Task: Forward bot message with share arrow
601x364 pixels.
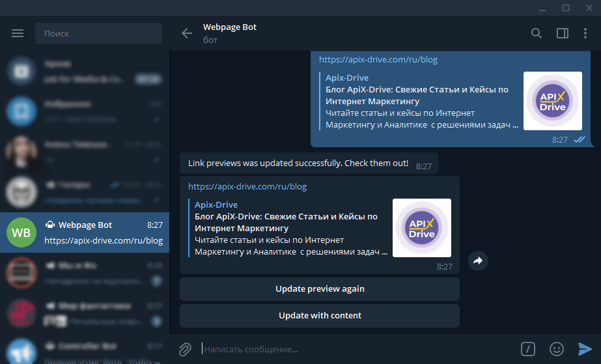Action: pos(478,261)
